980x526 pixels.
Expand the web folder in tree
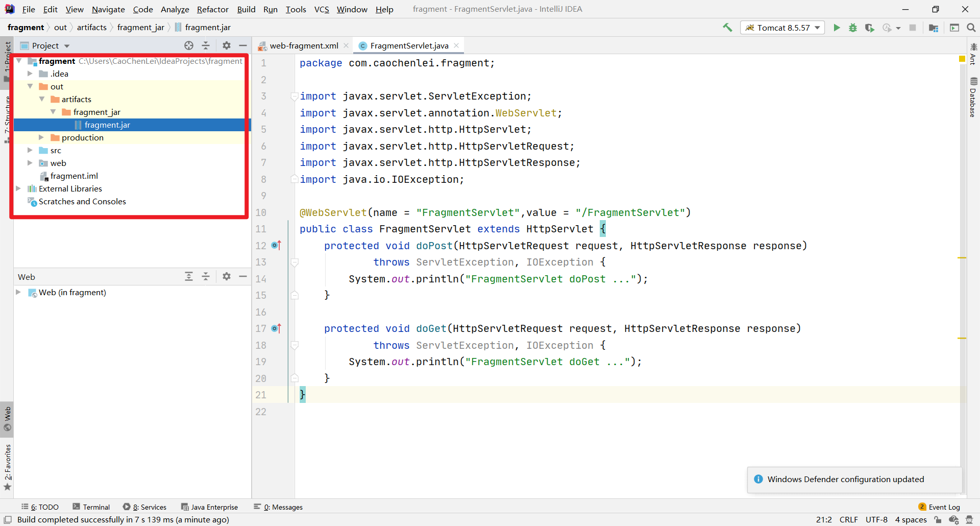point(30,163)
